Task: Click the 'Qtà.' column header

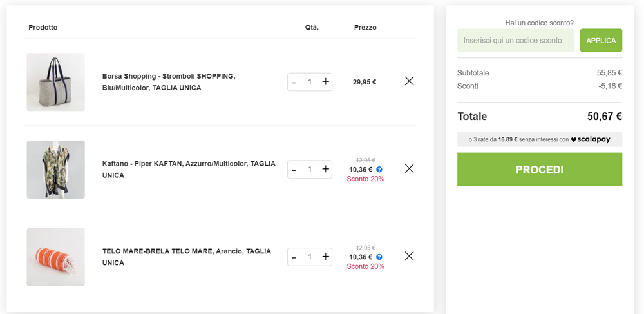Action: tap(312, 28)
